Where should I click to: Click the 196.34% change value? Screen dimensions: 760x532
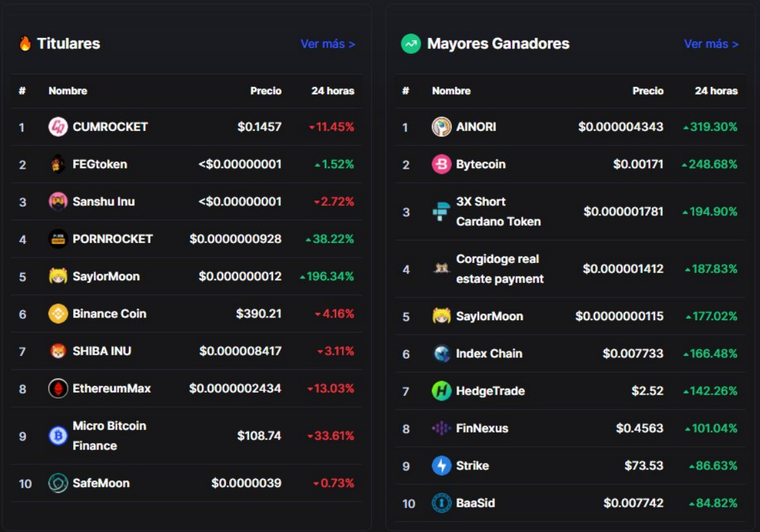[x=327, y=276]
